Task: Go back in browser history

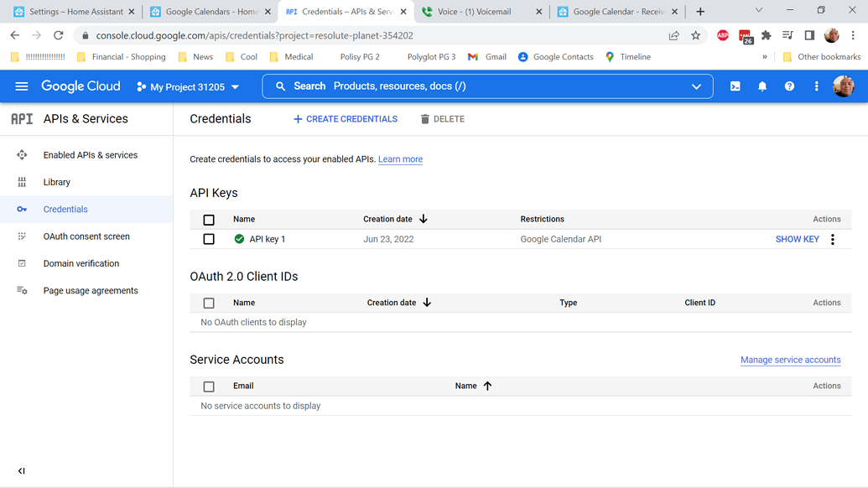Action: click(x=15, y=35)
